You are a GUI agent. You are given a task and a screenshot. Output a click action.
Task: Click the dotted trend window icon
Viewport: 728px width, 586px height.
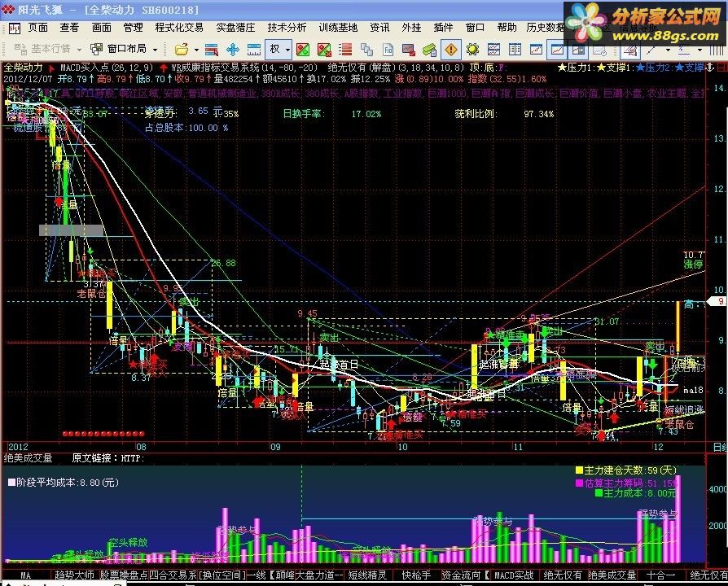click(x=536, y=50)
